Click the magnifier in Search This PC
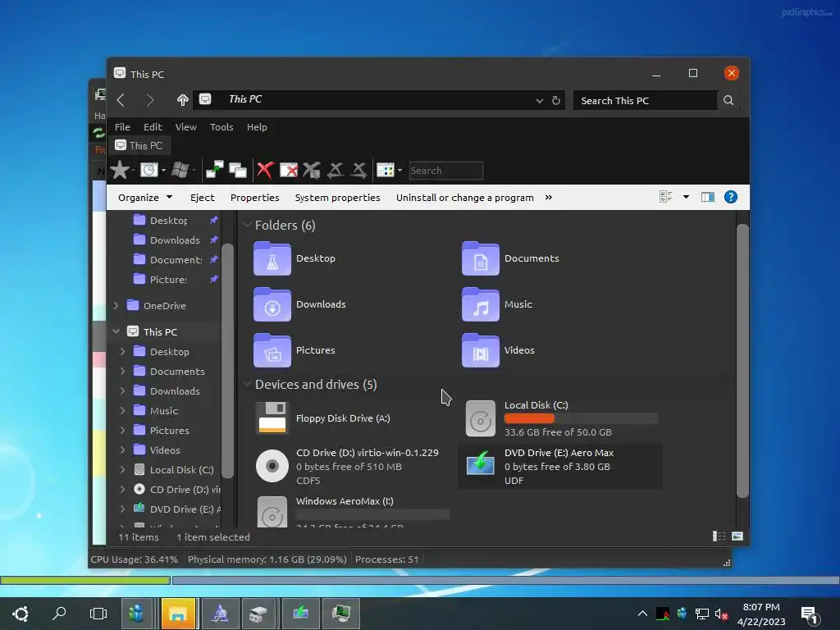The image size is (840, 630). [728, 100]
